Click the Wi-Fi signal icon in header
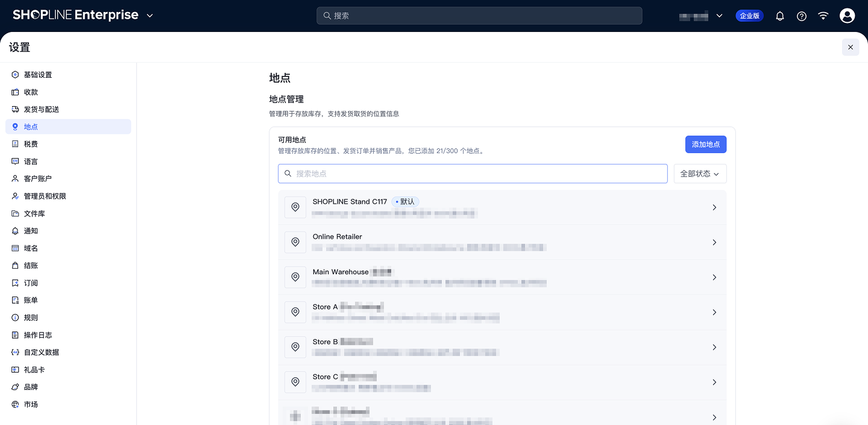 point(823,16)
